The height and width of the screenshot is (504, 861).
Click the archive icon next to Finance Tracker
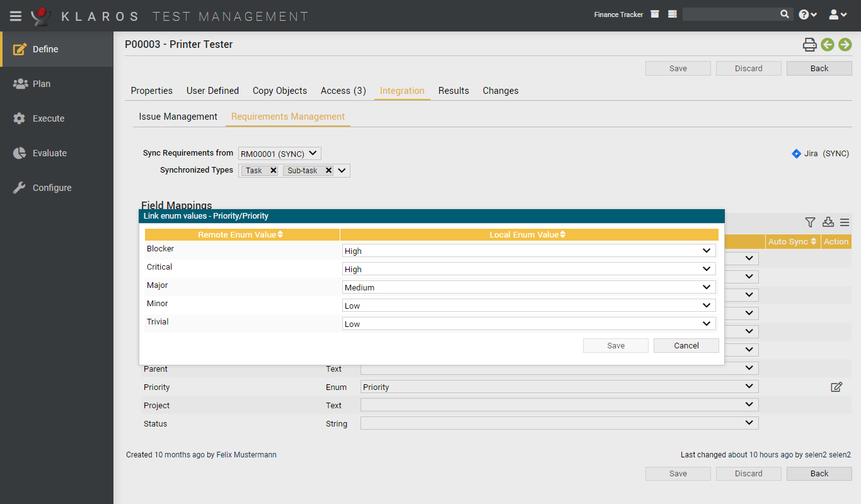click(654, 13)
